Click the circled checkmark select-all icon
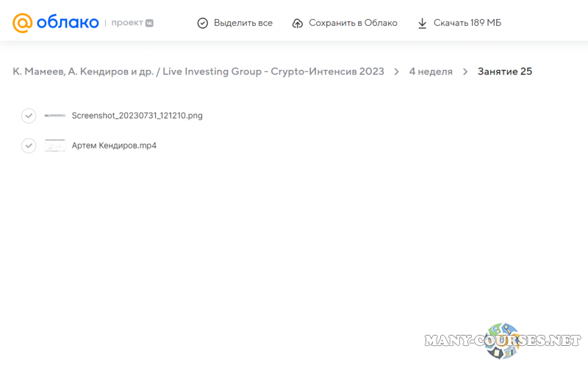Image resolution: width=588 pixels, height=365 pixels. click(203, 24)
